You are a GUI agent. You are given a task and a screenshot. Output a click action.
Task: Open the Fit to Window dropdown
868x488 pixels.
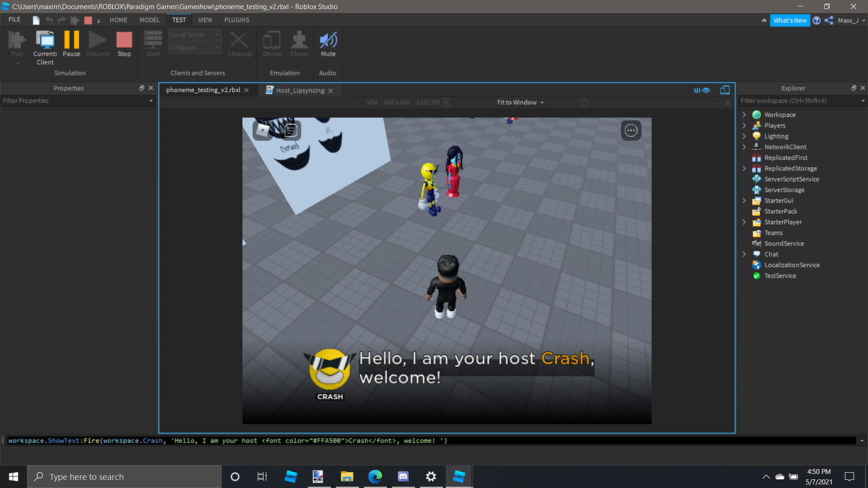click(520, 103)
